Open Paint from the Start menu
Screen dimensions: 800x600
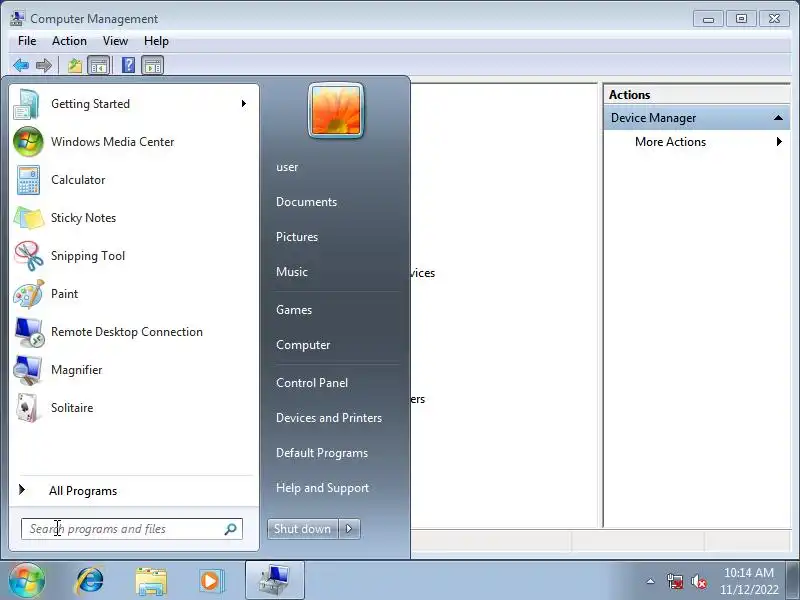coord(134,294)
